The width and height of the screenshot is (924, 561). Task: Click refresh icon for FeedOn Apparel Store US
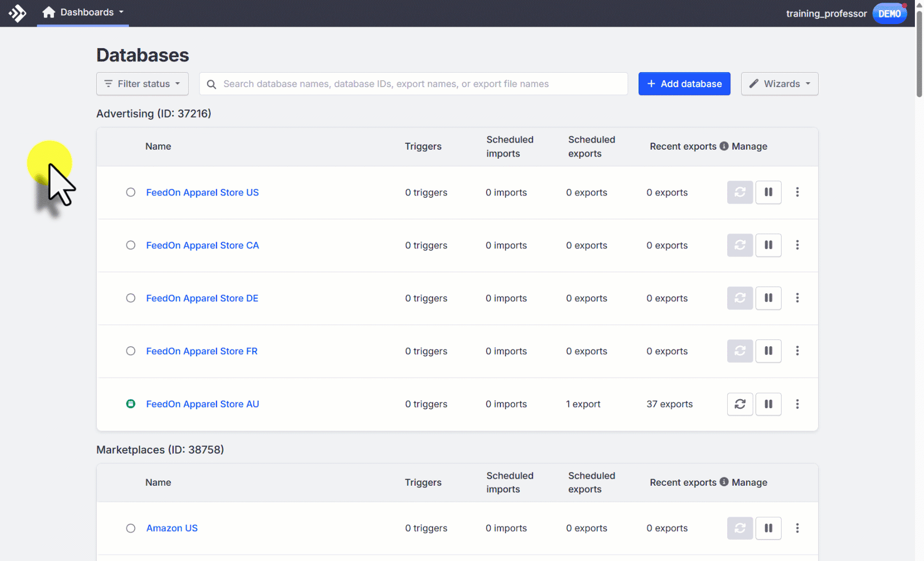point(740,192)
